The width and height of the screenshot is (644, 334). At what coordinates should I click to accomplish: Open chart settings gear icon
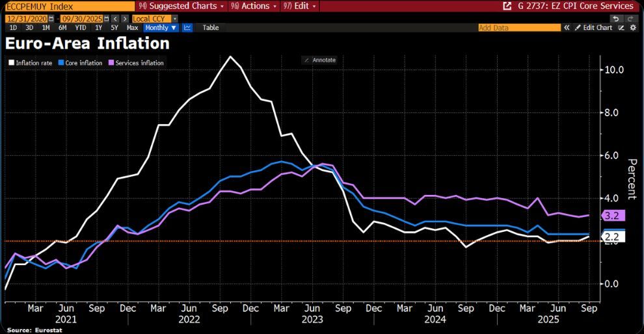(x=634, y=27)
